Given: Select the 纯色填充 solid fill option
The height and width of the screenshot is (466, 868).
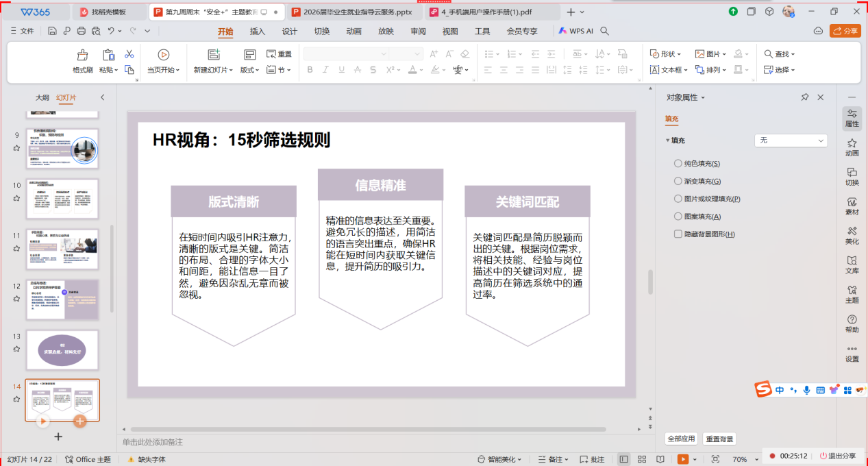Looking at the screenshot, I should (678, 164).
